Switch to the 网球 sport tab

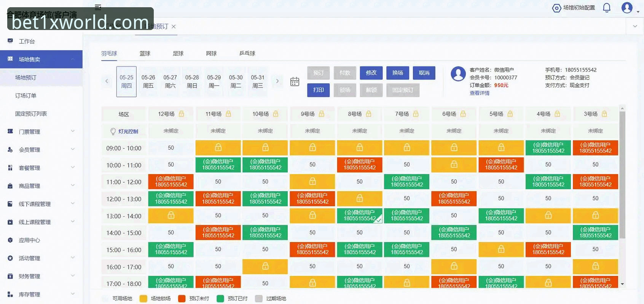[x=211, y=54]
